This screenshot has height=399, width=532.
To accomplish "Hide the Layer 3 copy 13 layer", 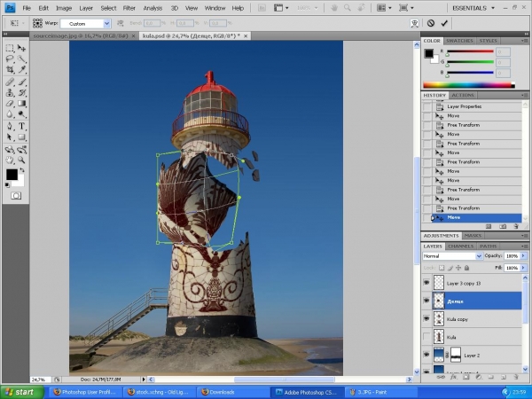I will [x=426, y=283].
